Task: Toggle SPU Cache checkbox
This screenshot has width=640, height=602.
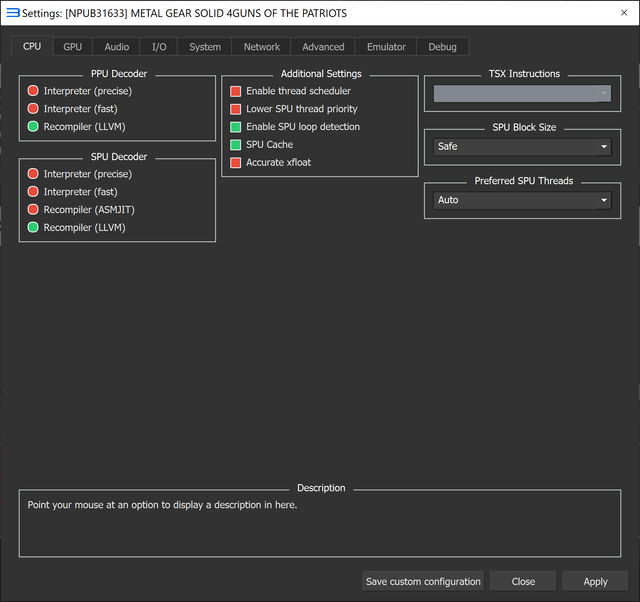Action: [x=262, y=144]
